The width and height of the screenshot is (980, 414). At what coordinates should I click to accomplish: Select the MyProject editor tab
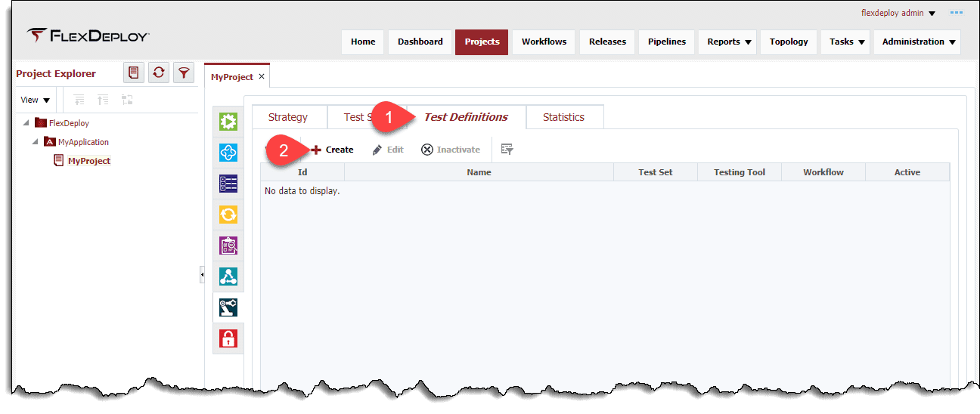pos(232,76)
